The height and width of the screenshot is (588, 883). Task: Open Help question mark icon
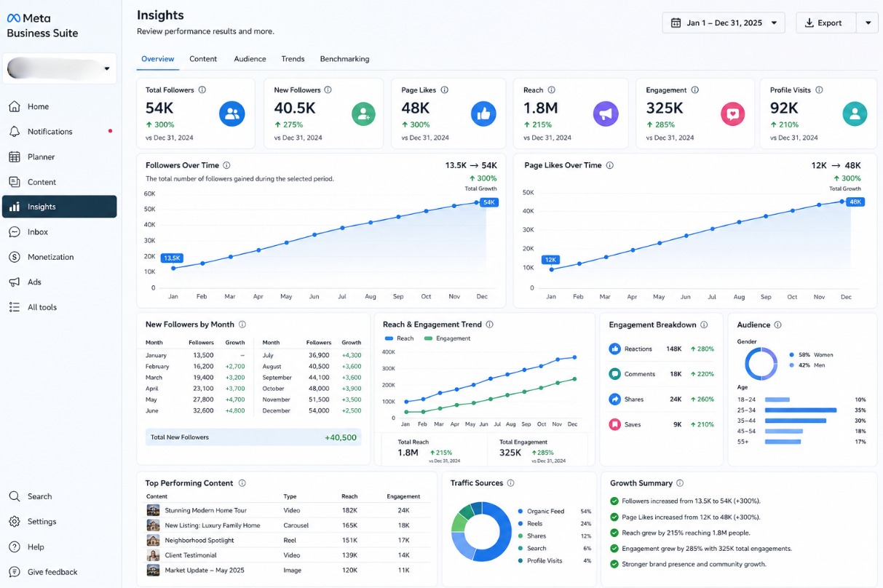tap(14, 547)
